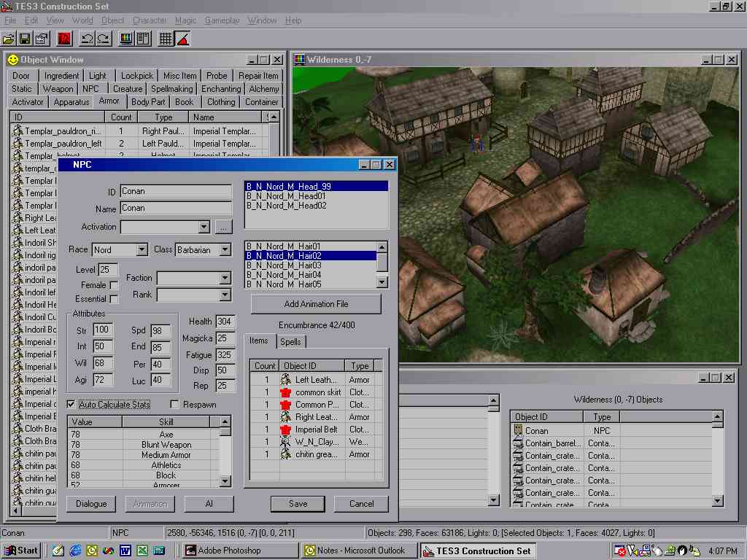Open the render window monitor icon
The image size is (747, 560).
125,39
